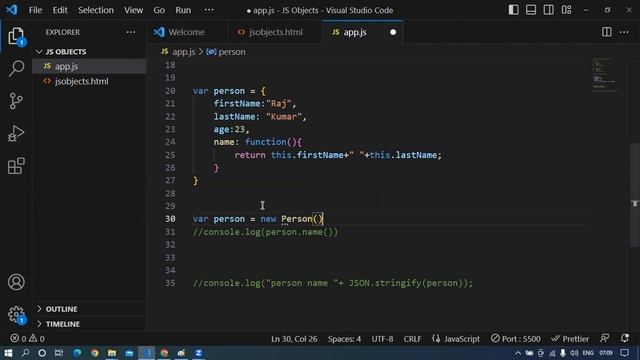Image resolution: width=640 pixels, height=360 pixels.
Task: Open Go menu
Action: [x=159, y=10]
